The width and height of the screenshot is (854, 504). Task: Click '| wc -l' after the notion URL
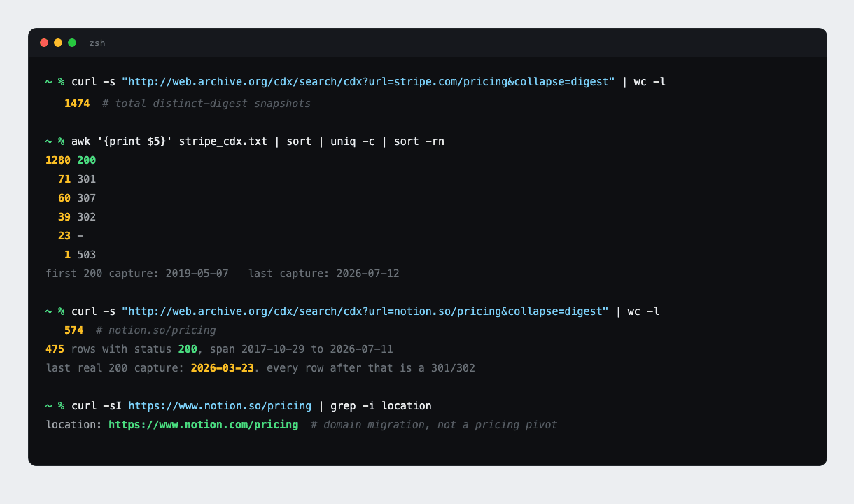638,311
